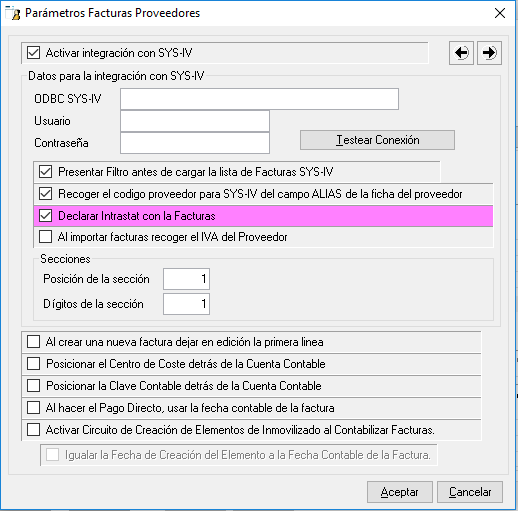This screenshot has height=511, width=518.
Task: Click the Testear Conexión button
Action: 377,140
